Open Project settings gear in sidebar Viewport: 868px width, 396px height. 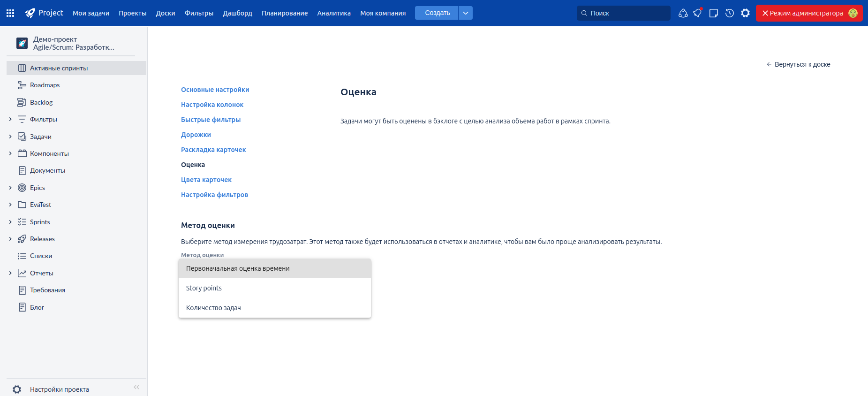[17, 389]
